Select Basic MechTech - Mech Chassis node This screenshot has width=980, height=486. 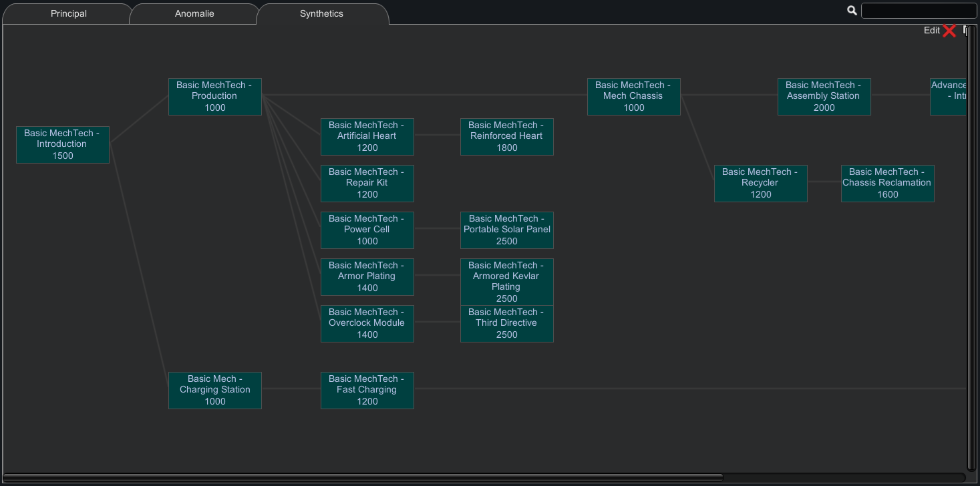pos(634,96)
